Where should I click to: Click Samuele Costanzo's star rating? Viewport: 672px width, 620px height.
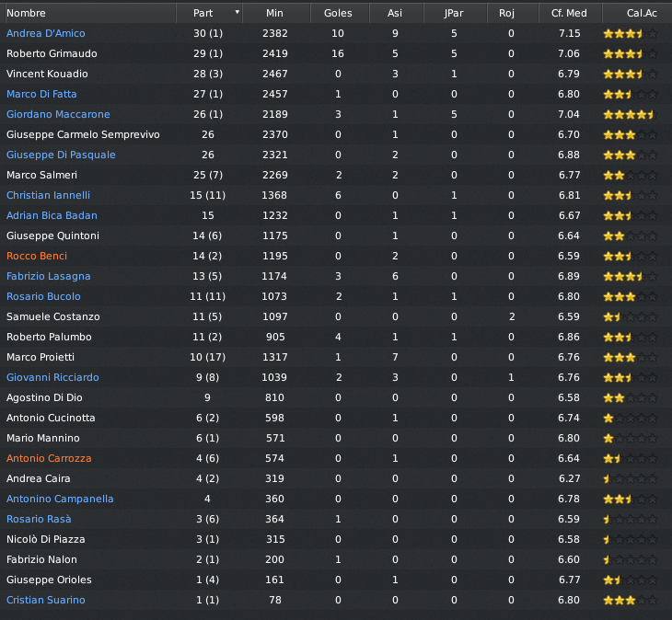click(x=630, y=316)
